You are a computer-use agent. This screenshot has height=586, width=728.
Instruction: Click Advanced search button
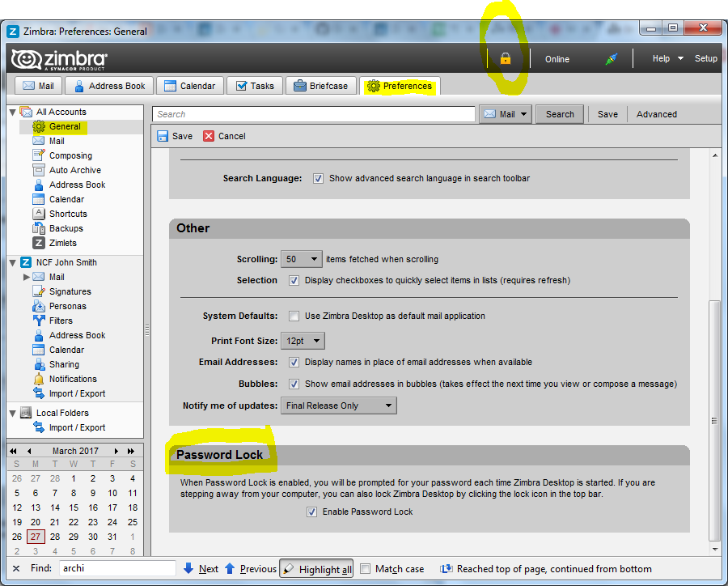pos(657,114)
